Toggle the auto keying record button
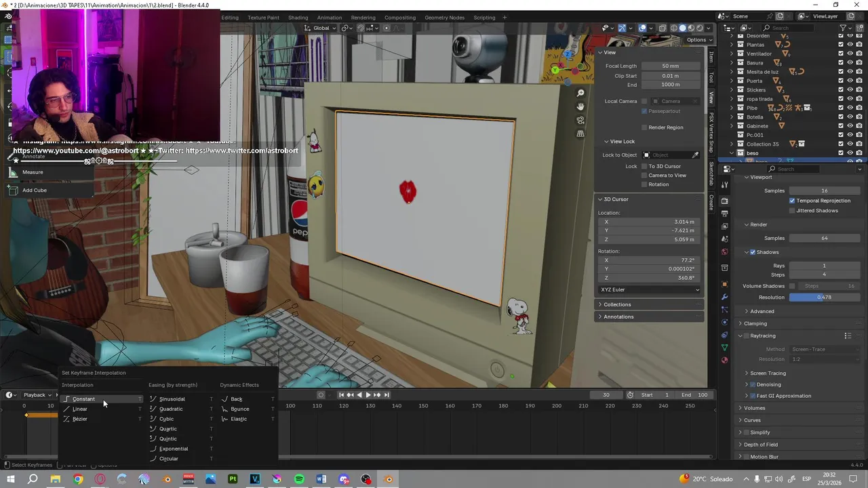The image size is (868, 488). 321,395
